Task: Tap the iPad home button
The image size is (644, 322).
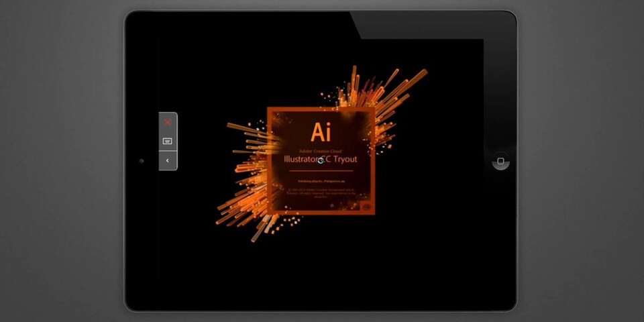Action: click(x=500, y=161)
